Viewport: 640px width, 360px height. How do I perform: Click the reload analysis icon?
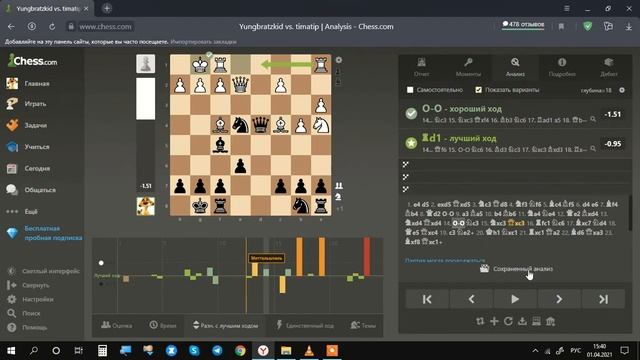[508, 322]
